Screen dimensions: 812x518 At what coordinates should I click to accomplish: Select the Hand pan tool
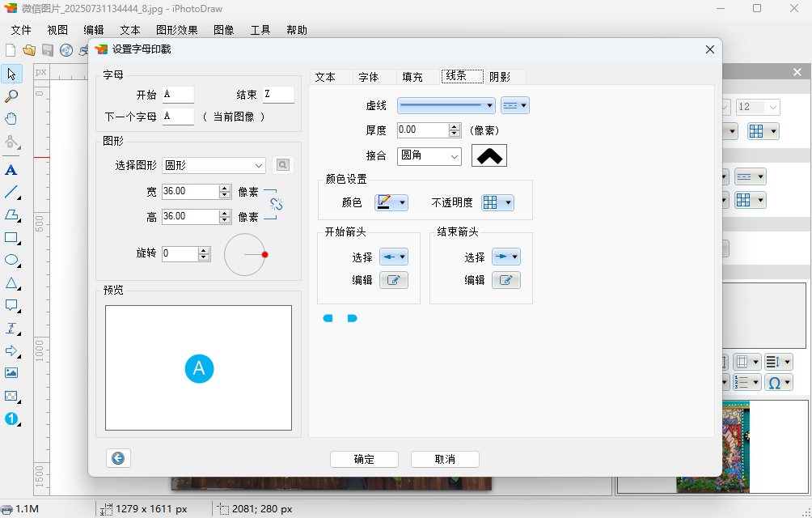coord(11,119)
